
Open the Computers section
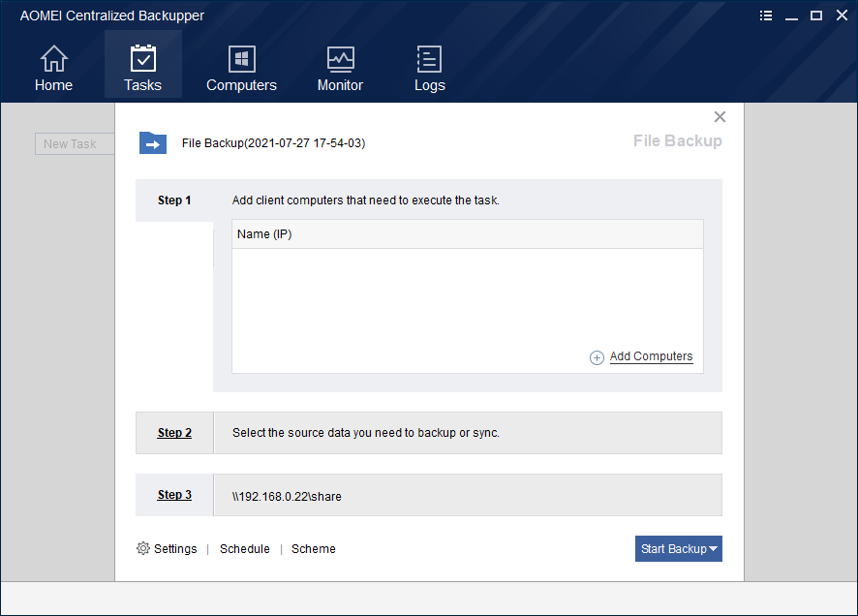click(241, 68)
